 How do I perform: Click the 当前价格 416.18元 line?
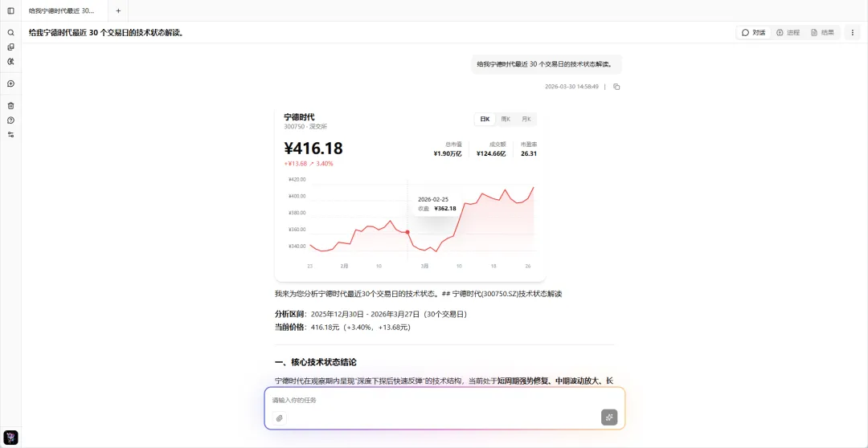click(x=342, y=327)
